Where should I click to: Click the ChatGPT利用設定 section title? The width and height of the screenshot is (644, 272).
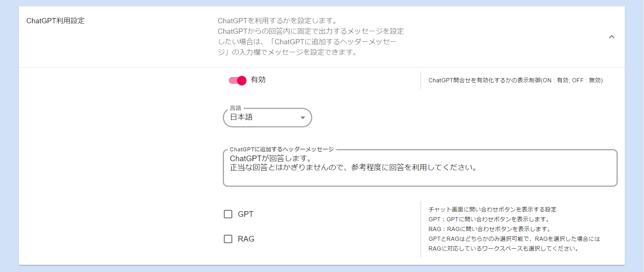click(56, 21)
